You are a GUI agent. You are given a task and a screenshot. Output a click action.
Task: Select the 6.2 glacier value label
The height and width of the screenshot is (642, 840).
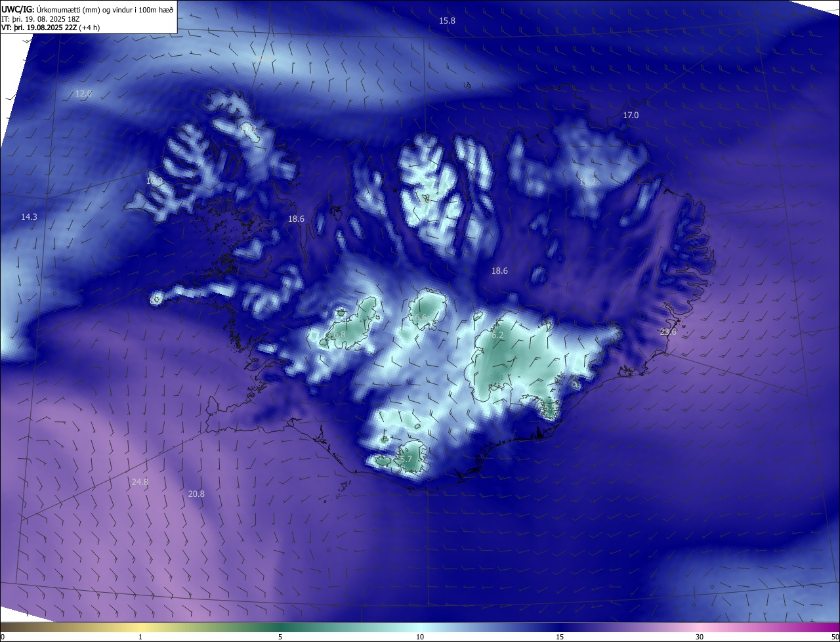(497, 335)
